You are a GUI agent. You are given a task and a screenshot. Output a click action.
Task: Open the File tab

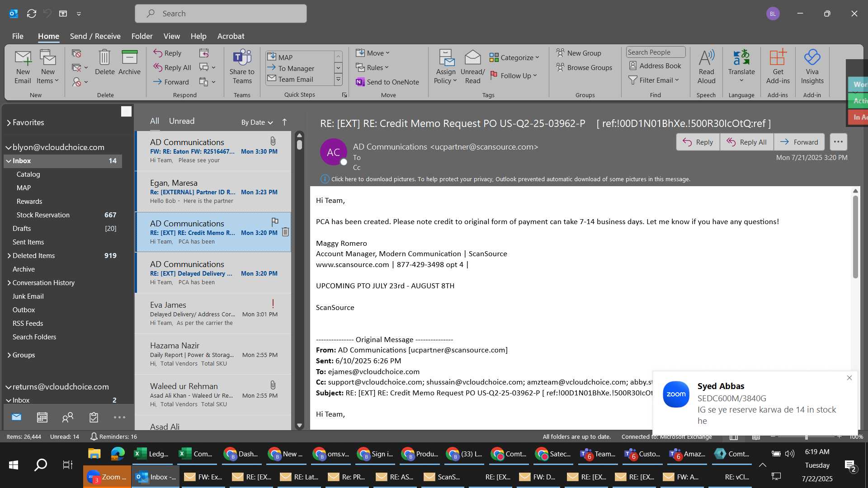pyautogui.click(x=18, y=36)
